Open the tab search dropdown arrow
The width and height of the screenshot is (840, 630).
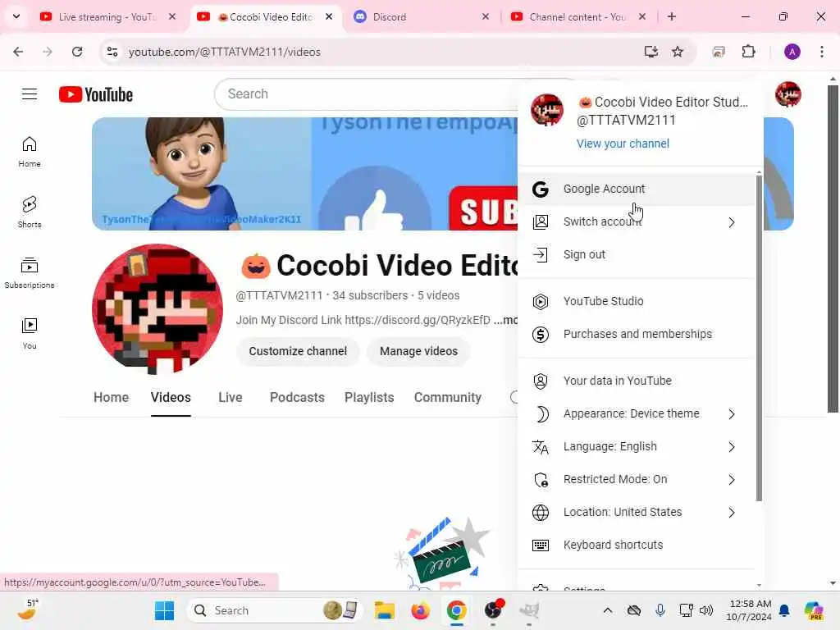tap(16, 16)
